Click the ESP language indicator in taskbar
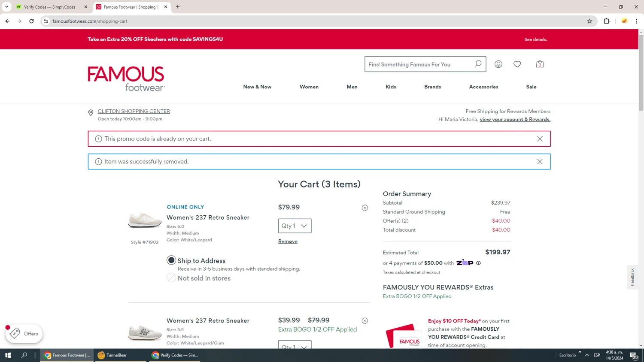The height and width of the screenshot is (362, 644). coord(597,355)
